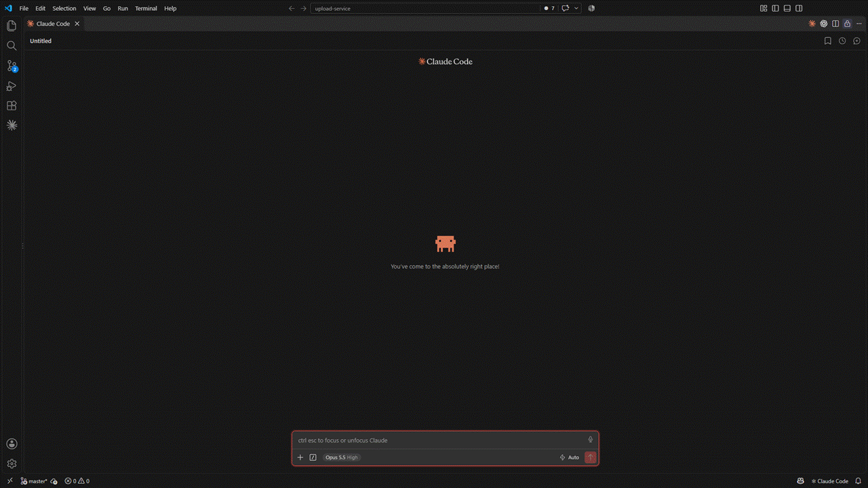Open the chat icon in title bar

click(x=565, y=8)
